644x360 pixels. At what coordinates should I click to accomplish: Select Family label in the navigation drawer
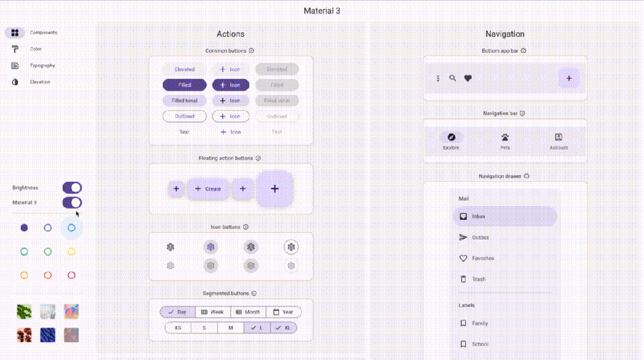505,324
